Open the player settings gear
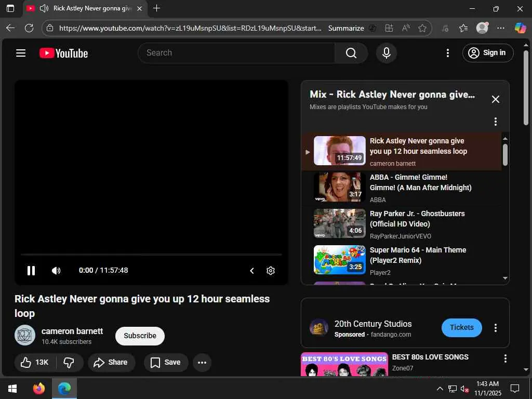The height and width of the screenshot is (399, 532). pos(270,270)
